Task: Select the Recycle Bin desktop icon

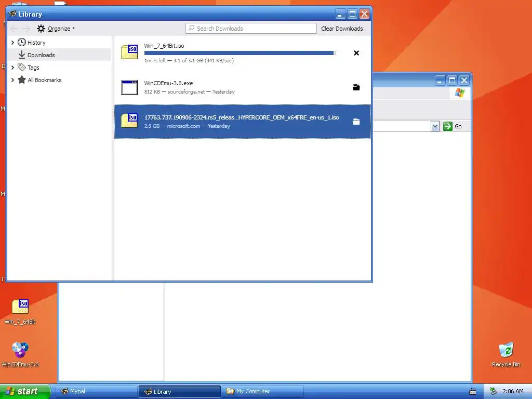Action: tap(506, 354)
